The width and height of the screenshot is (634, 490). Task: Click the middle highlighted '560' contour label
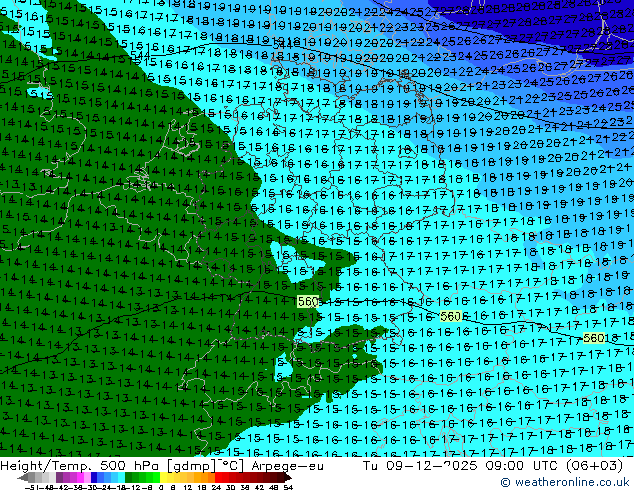[x=450, y=316]
